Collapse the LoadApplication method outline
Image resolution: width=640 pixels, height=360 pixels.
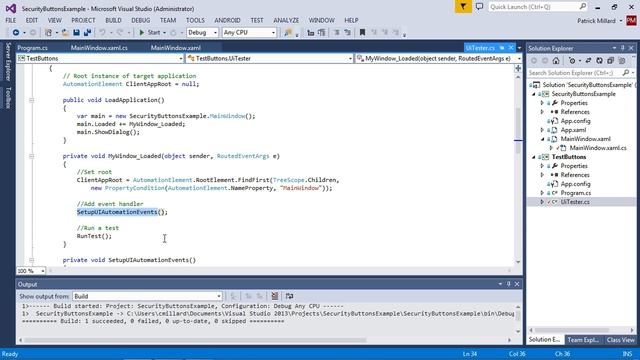(31, 100)
